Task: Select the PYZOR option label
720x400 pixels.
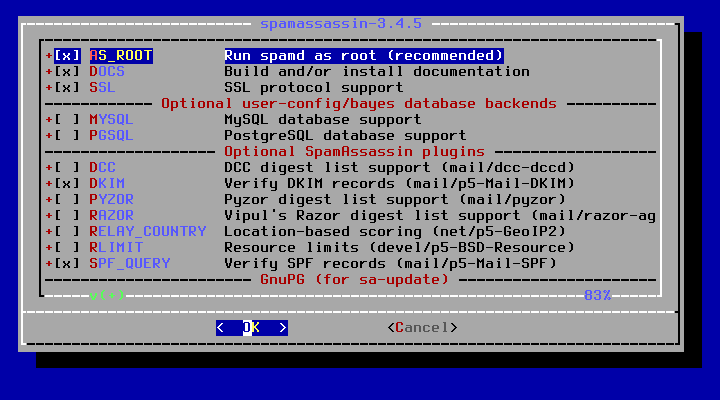Action: (x=112, y=199)
